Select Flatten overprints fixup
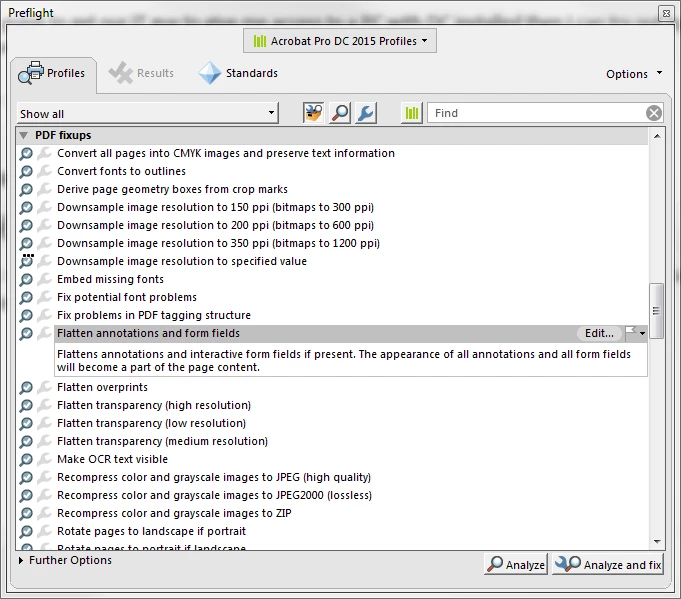The width and height of the screenshot is (681, 599). 102,387
